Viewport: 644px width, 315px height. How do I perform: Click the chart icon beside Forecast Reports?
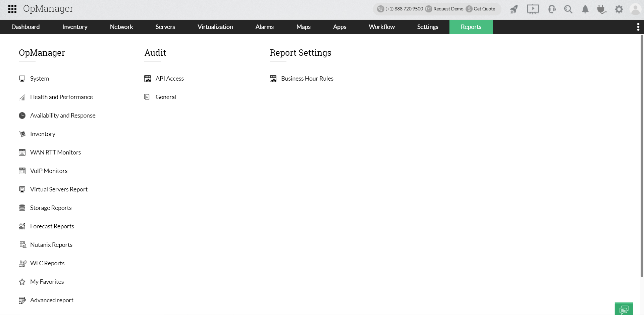pos(22,226)
